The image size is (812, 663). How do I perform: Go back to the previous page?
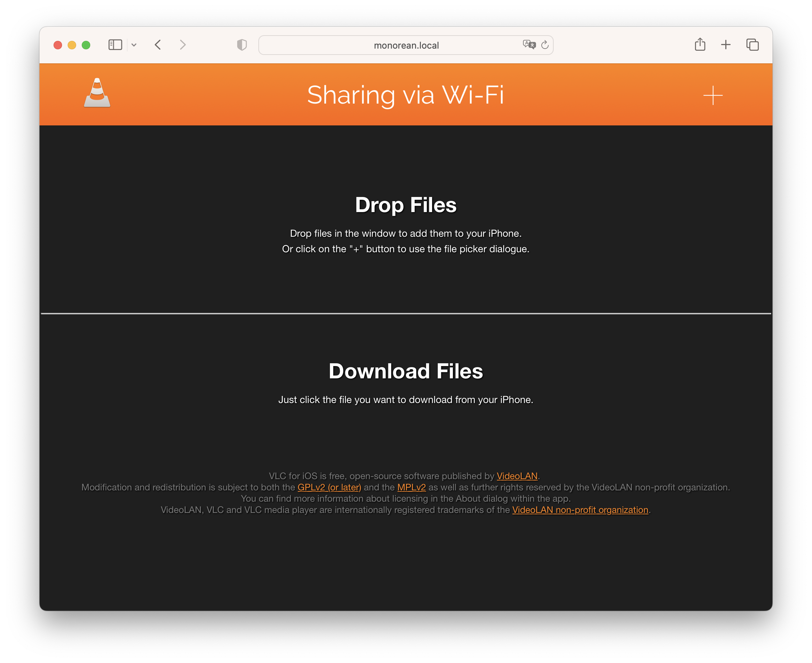tap(158, 45)
